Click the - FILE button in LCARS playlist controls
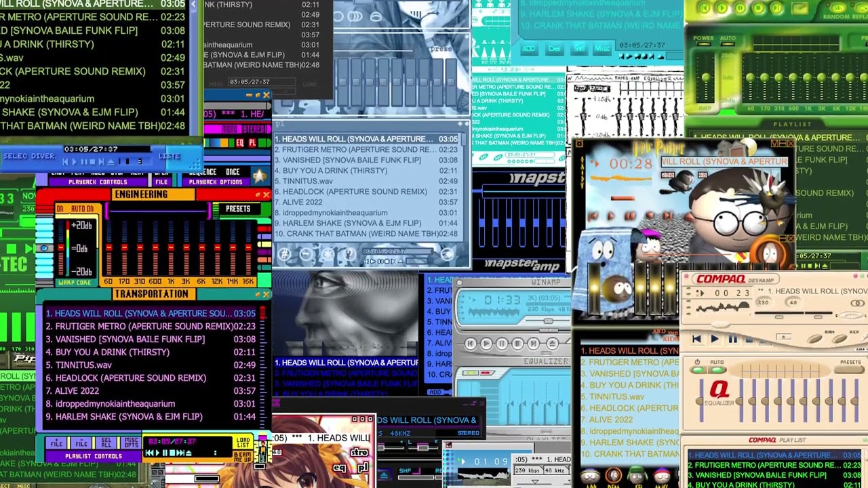 [x=81, y=443]
